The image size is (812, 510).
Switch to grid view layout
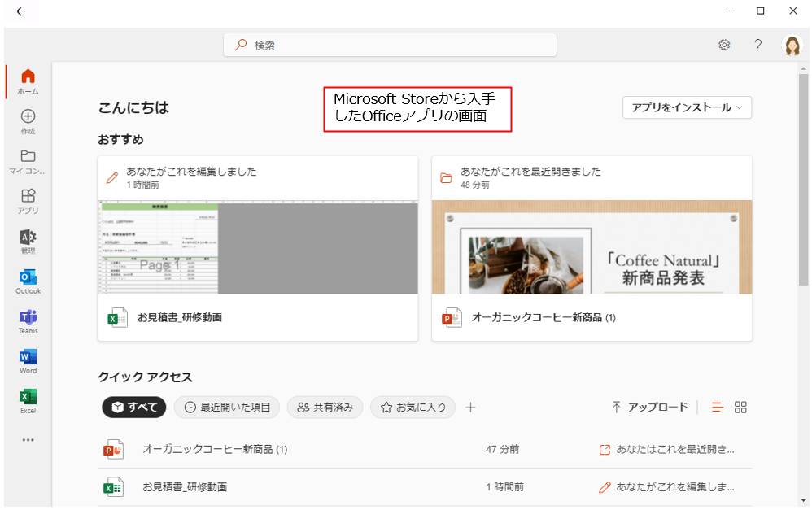click(x=740, y=408)
